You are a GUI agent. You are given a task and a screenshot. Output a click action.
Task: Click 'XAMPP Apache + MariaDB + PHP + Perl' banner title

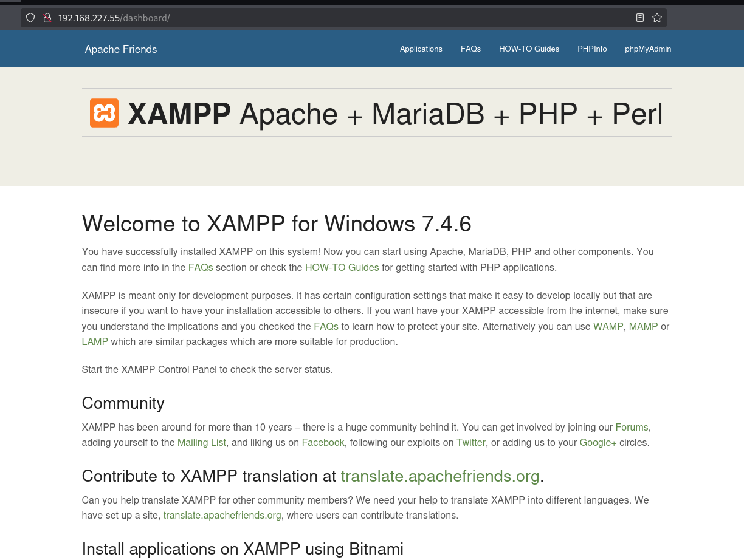[395, 114]
